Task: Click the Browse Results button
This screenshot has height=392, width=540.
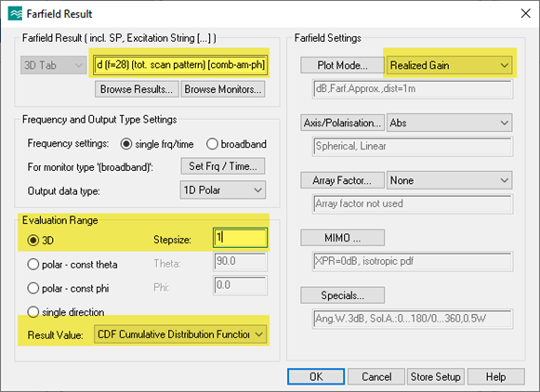Action: (x=137, y=89)
